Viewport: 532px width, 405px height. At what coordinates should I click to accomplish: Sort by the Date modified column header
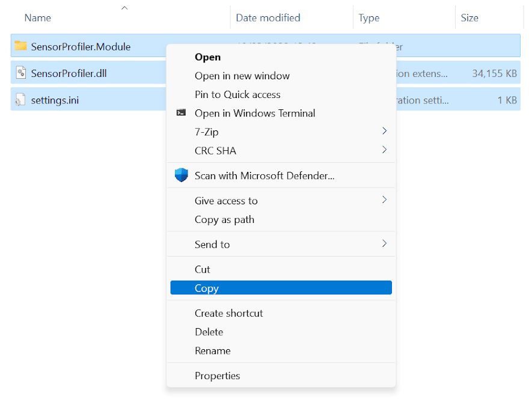coord(268,18)
